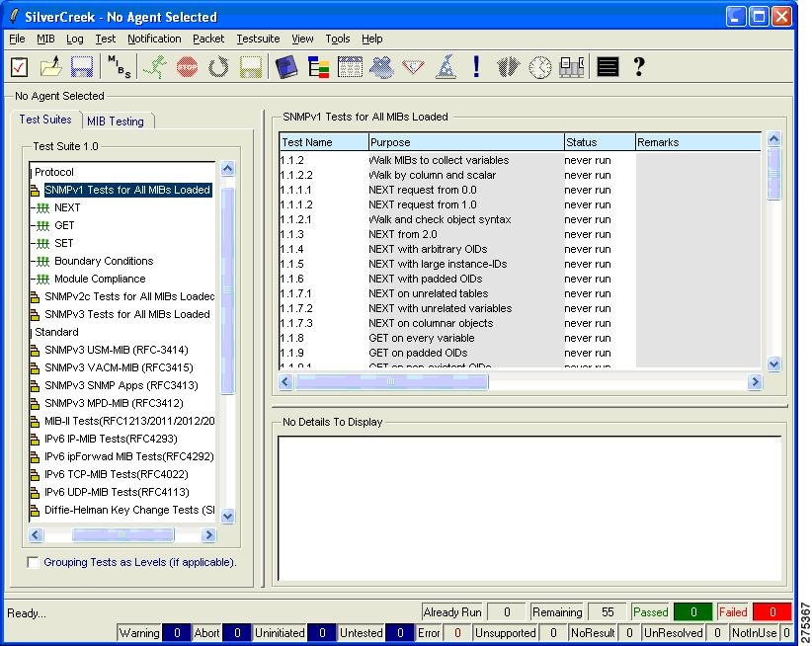Open the Notification menu
This screenshot has height=646, width=812.
(x=154, y=39)
